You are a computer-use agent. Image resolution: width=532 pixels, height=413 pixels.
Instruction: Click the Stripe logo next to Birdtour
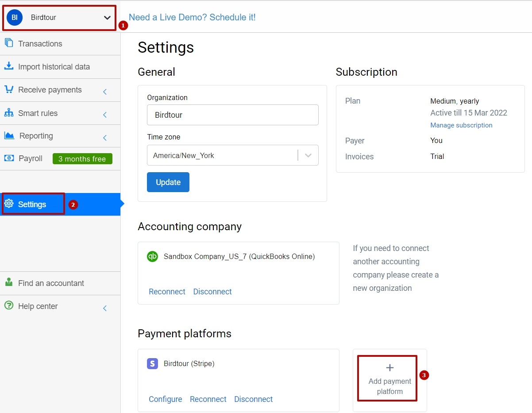tap(152, 363)
